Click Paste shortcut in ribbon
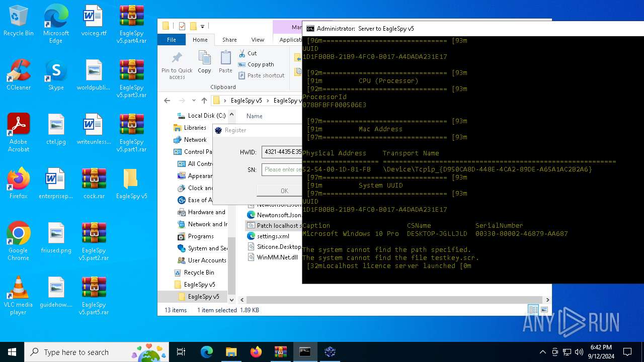The width and height of the screenshot is (644, 362). pyautogui.click(x=261, y=75)
